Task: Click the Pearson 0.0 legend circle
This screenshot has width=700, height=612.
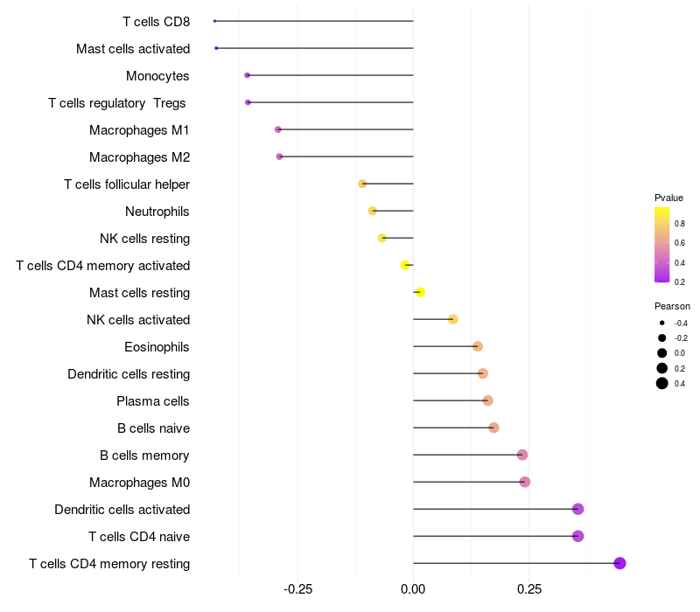Action: click(x=662, y=353)
